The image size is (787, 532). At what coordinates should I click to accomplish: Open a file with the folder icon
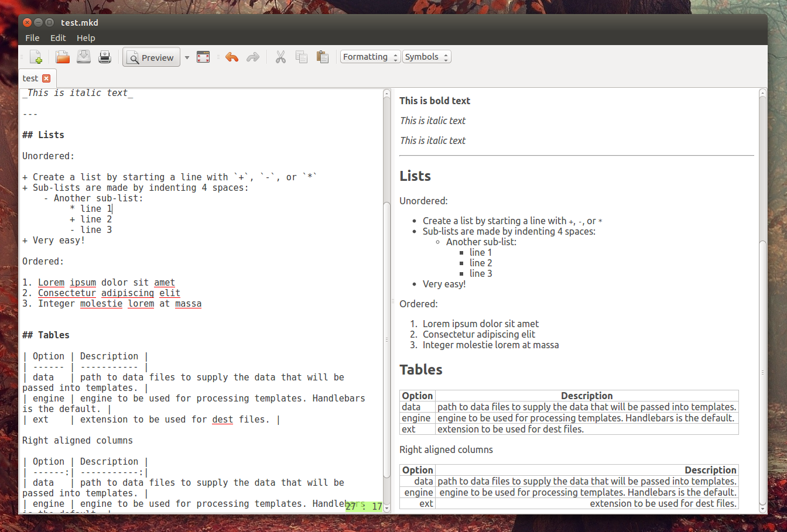(63, 57)
